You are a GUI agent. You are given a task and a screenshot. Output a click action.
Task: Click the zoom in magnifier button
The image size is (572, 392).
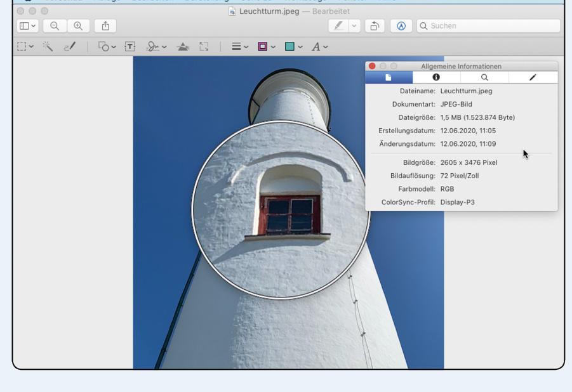[x=78, y=26]
